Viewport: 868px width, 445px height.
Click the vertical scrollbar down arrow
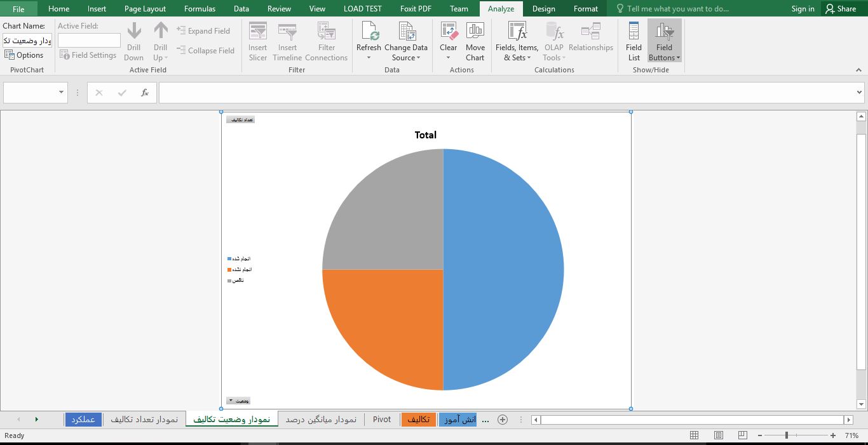click(x=862, y=404)
